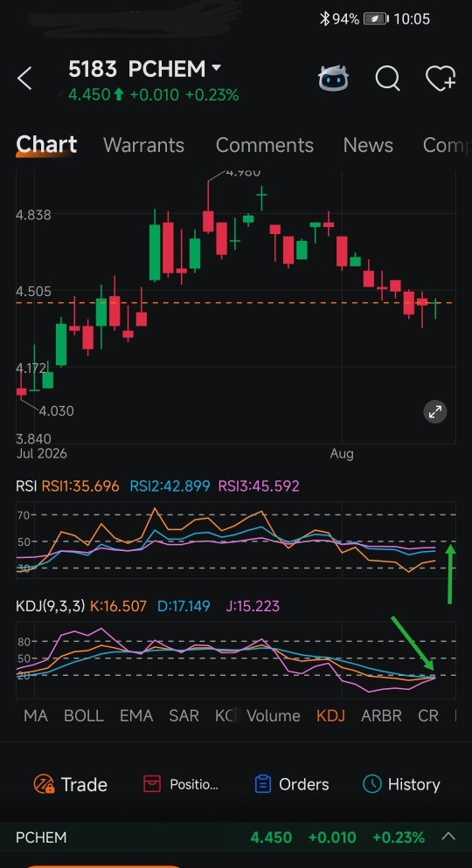
Task: Tap the KDJ line chart panel
Action: 235,660
